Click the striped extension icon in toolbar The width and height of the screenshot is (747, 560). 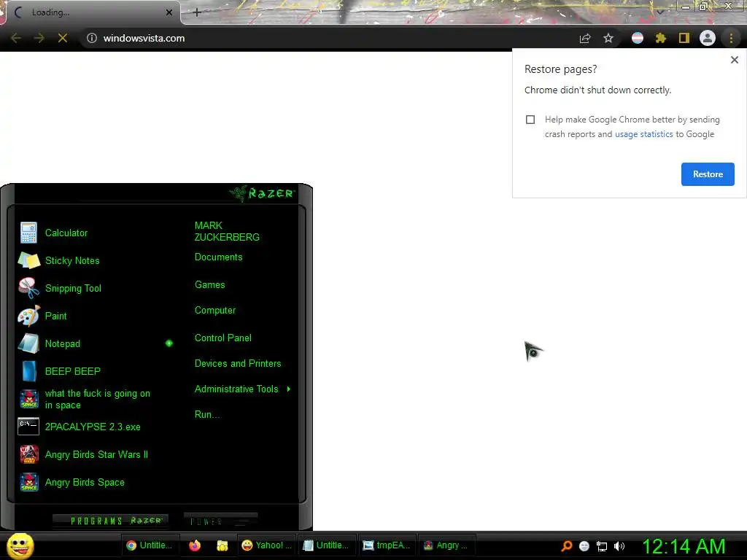(x=638, y=38)
